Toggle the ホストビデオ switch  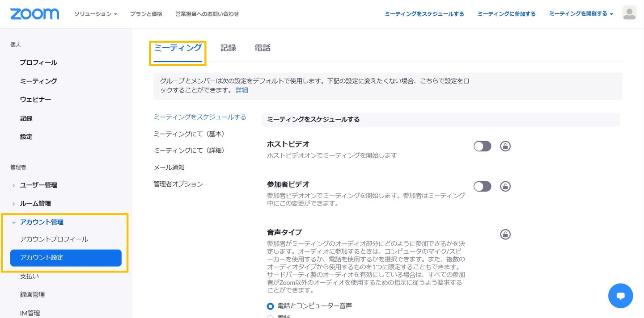click(482, 146)
